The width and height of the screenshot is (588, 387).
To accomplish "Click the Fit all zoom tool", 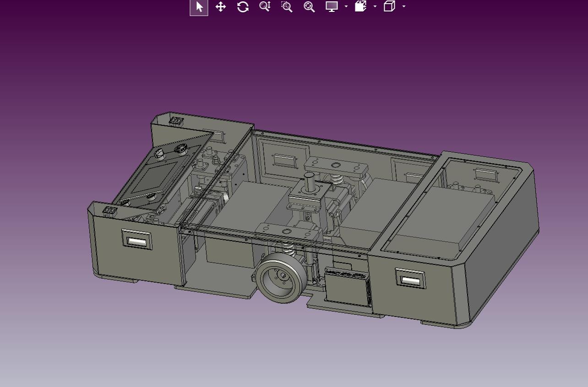I will 309,7.
